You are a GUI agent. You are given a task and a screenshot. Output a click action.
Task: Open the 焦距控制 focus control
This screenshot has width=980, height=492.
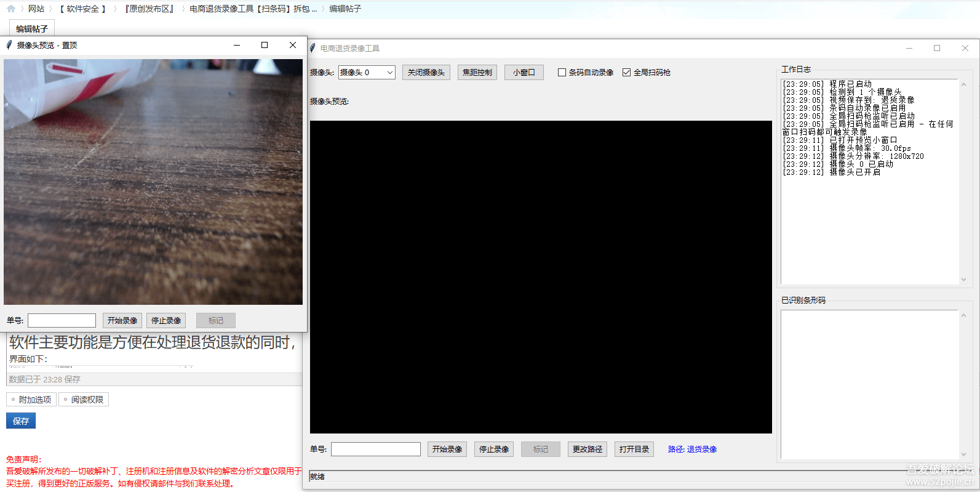477,73
